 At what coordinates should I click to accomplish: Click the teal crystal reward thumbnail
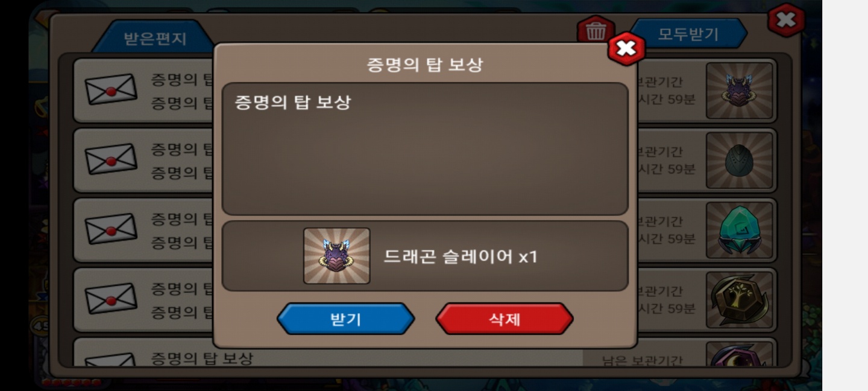click(x=740, y=230)
